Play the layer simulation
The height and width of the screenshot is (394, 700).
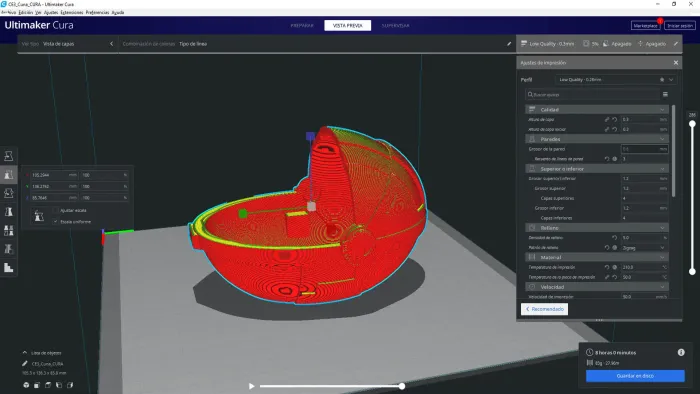(251, 386)
